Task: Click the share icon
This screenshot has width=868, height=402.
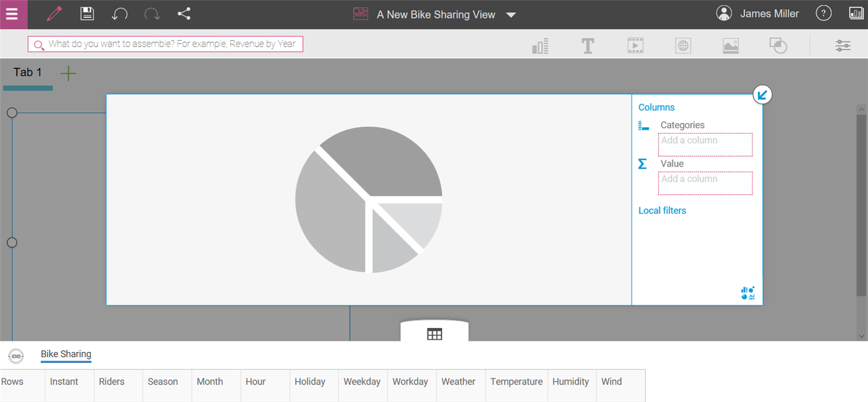Action: coord(184,14)
